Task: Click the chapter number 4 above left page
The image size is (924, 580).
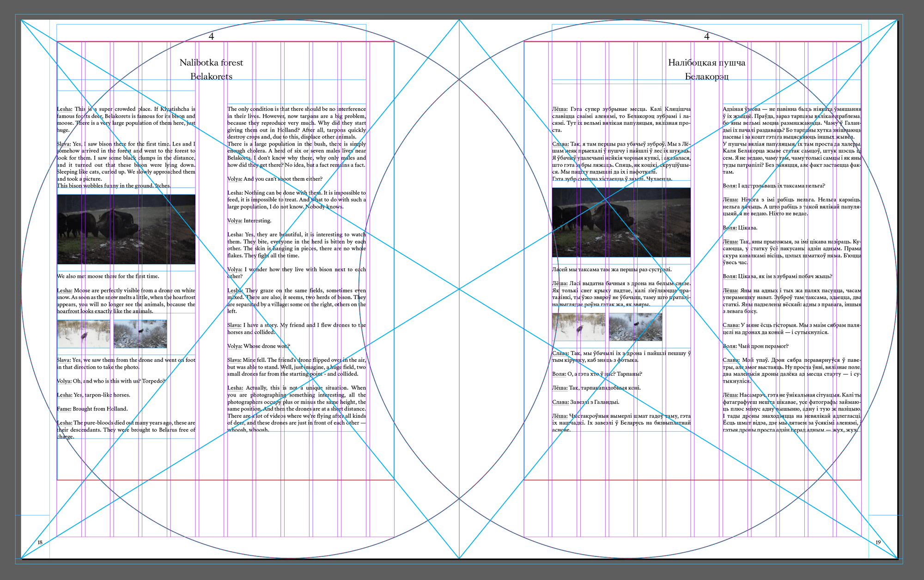Action: click(211, 36)
